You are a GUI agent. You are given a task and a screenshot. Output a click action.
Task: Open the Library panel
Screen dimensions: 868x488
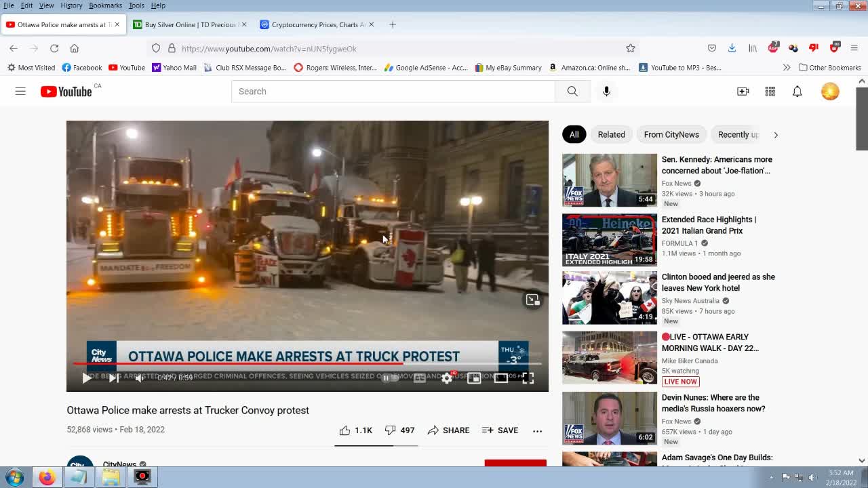[x=753, y=48]
